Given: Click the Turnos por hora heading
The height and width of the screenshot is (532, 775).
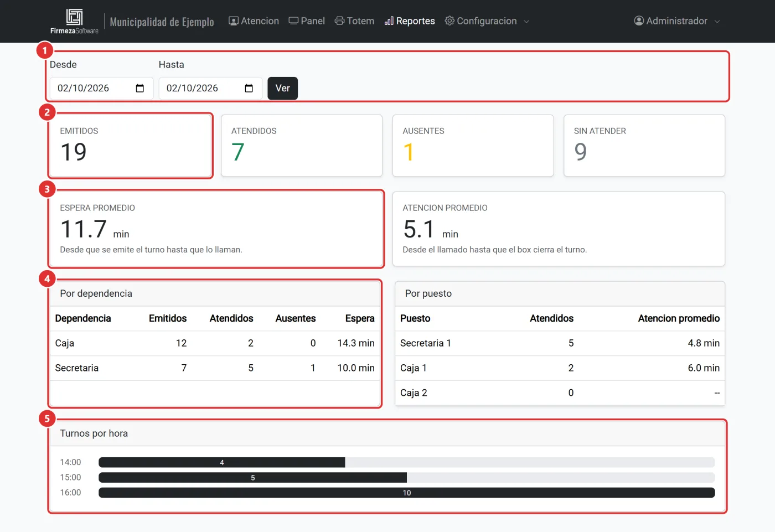Looking at the screenshot, I should click(94, 433).
